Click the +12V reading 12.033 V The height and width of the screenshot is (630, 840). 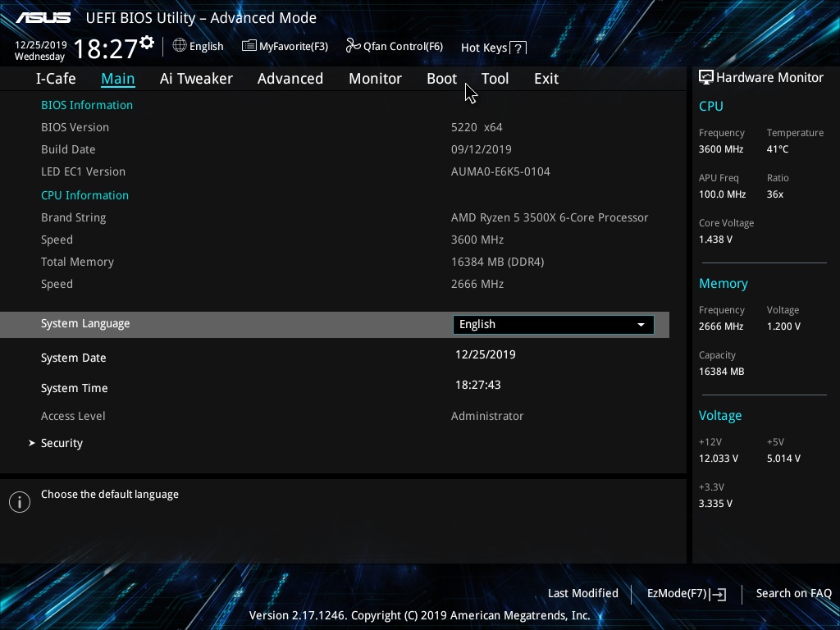tap(719, 459)
